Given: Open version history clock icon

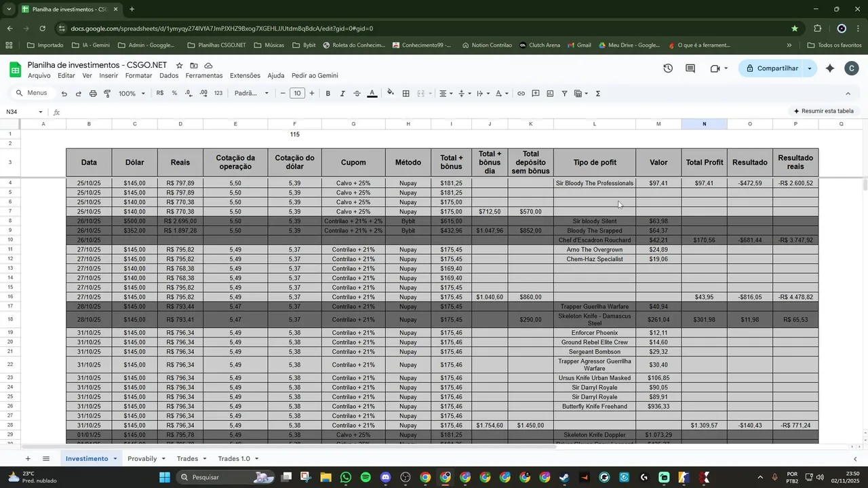Looking at the screenshot, I should [x=668, y=68].
